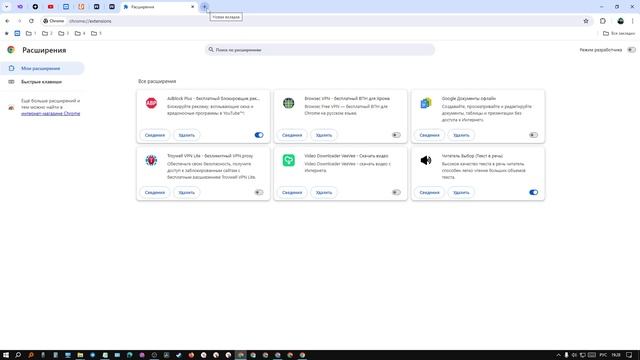The height and width of the screenshot is (360, 640).
Task: Focus the Поиск по расширениям field
Action: (320, 50)
